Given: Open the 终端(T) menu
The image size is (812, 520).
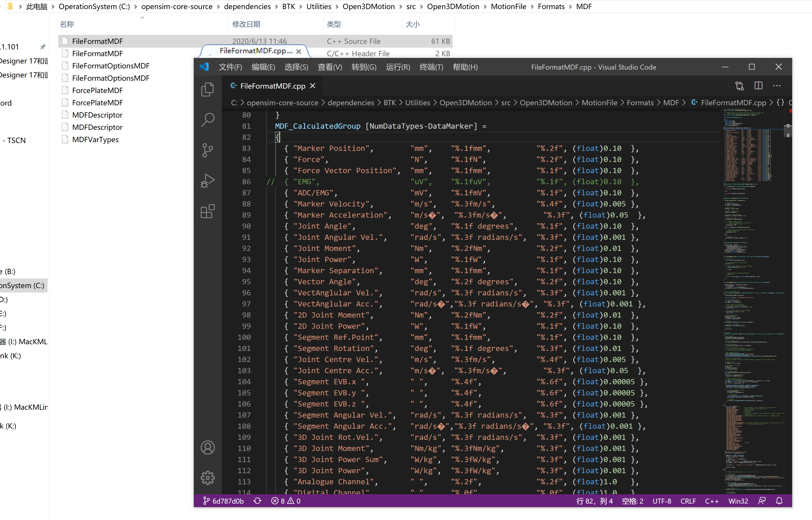Looking at the screenshot, I should point(432,67).
